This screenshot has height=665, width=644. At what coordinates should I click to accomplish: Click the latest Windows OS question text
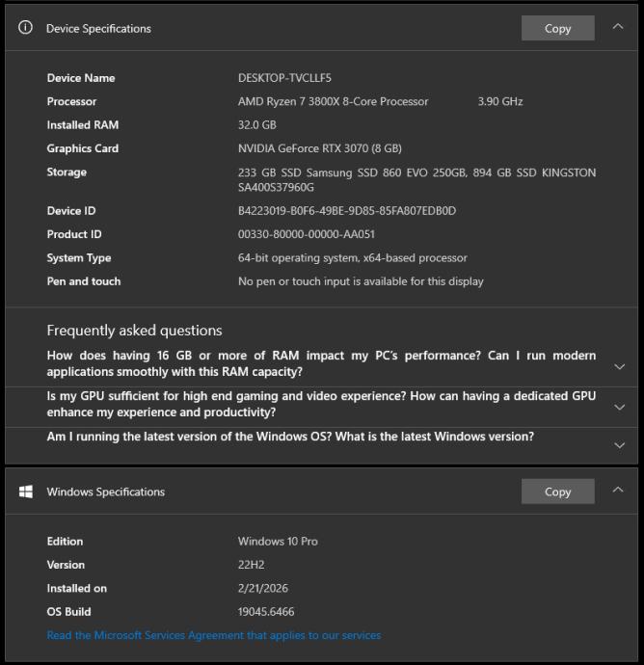click(290, 437)
